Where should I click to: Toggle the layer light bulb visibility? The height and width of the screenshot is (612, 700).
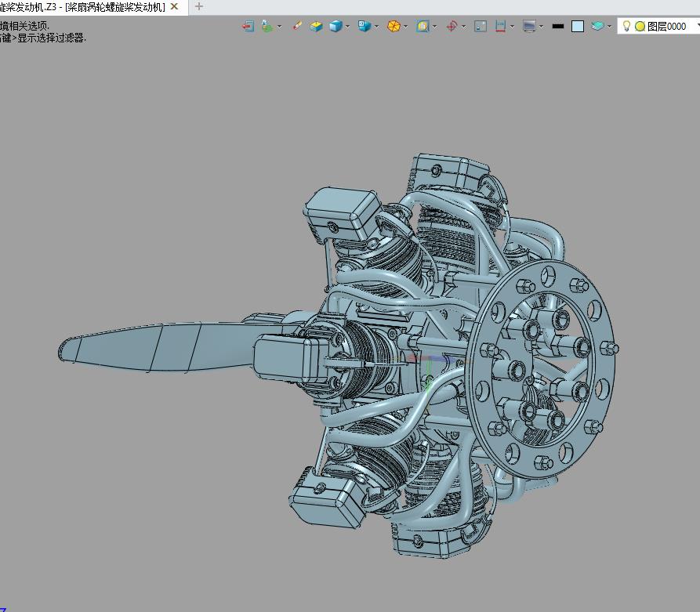click(626, 26)
